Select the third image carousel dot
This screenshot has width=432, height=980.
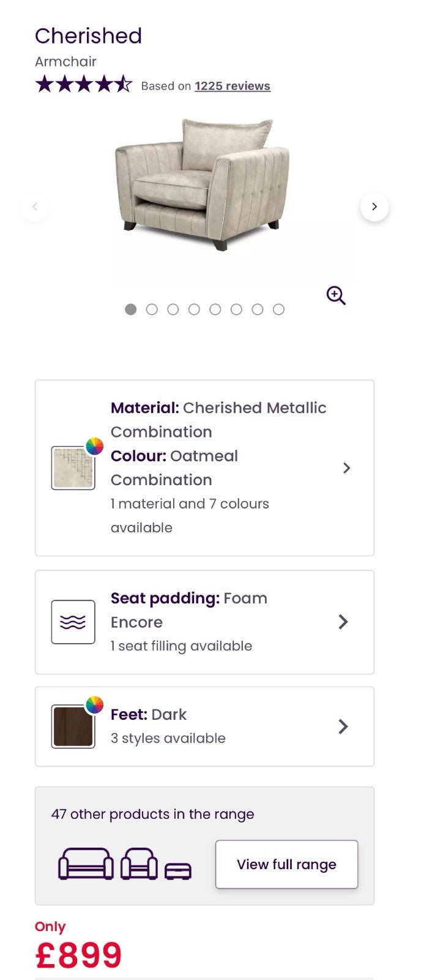173,309
